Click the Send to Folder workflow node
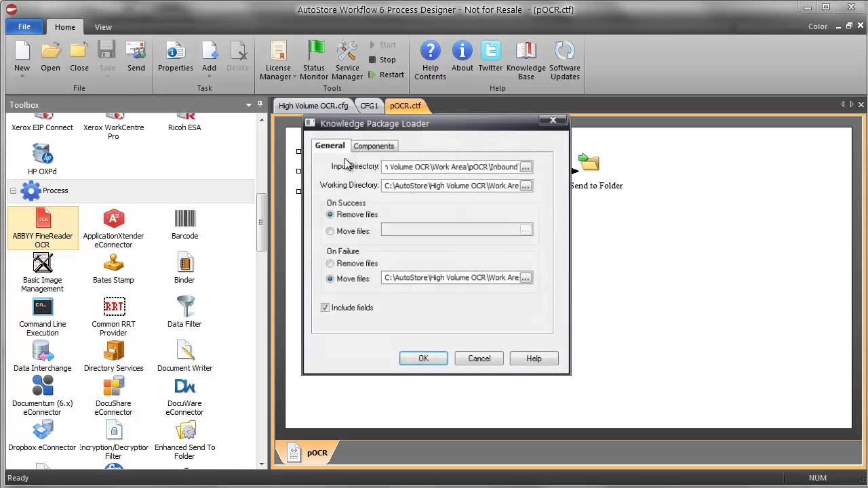 click(x=590, y=172)
